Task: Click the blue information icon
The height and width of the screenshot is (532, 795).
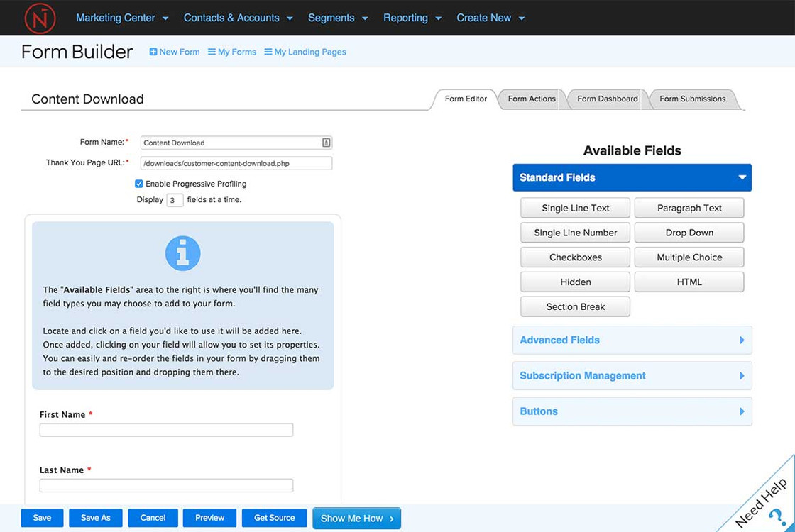Action: point(183,253)
